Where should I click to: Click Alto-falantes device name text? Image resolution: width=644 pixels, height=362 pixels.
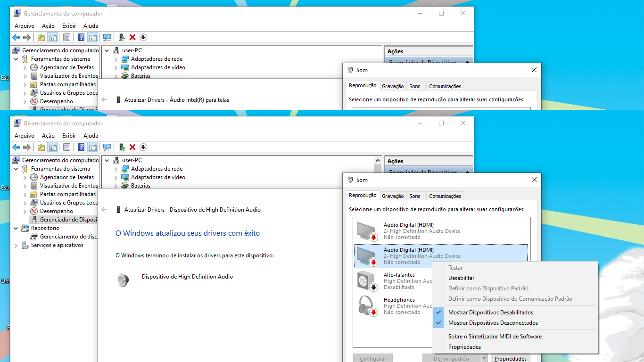pos(399,275)
